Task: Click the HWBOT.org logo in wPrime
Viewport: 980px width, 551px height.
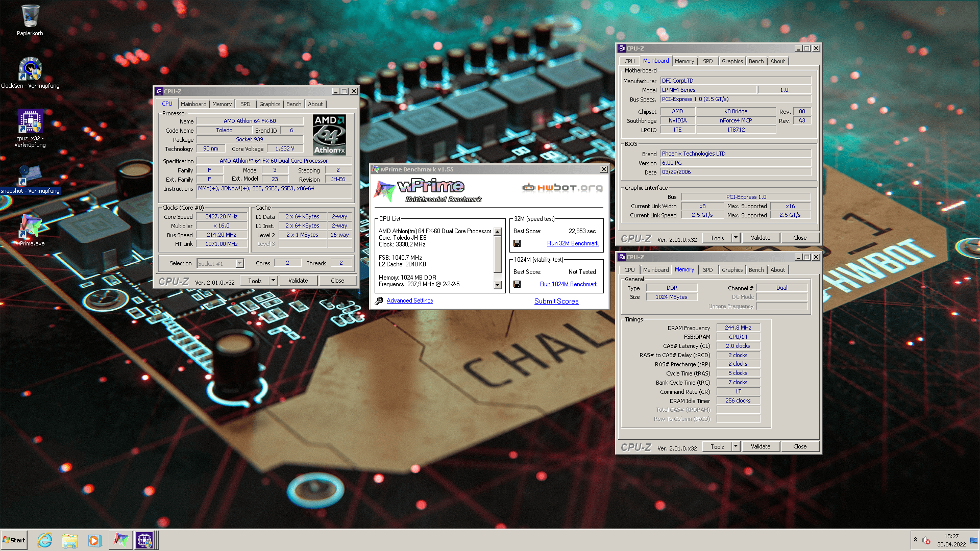Action: 562,188
